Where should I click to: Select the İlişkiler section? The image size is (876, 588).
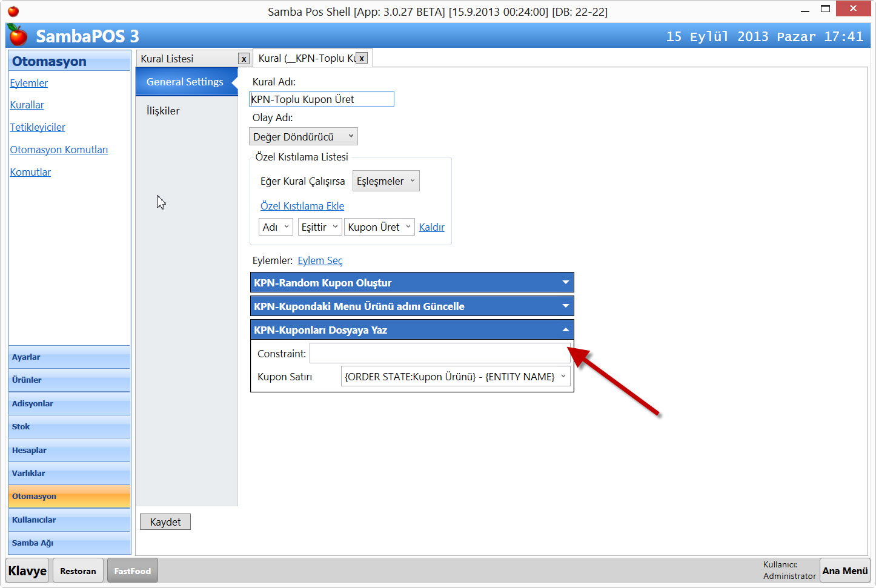coord(163,111)
